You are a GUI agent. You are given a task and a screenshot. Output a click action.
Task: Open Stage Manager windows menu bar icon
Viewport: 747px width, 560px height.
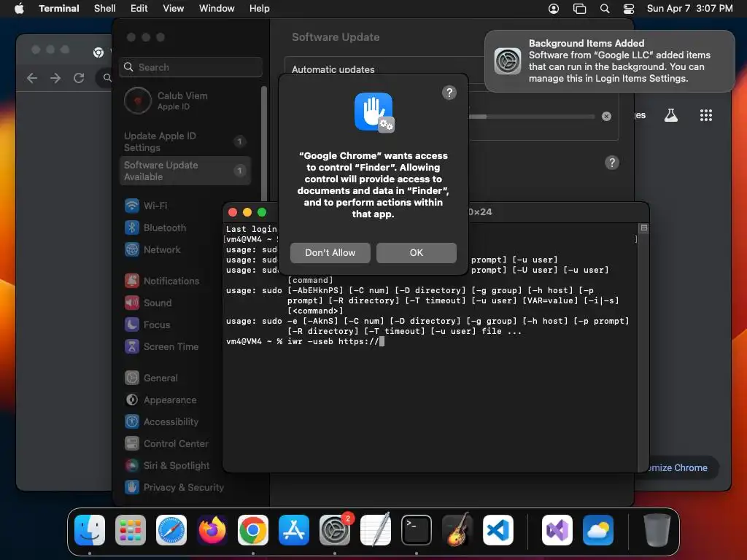coord(579,9)
